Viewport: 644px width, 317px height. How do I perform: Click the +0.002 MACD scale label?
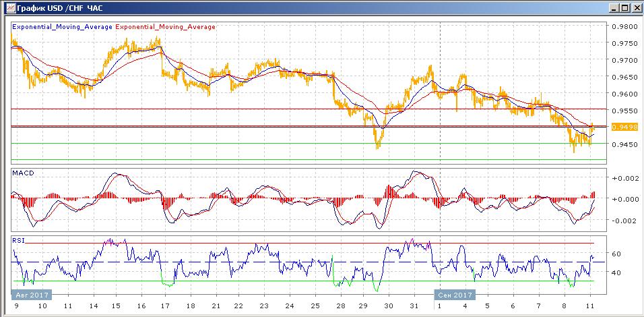[622, 178]
